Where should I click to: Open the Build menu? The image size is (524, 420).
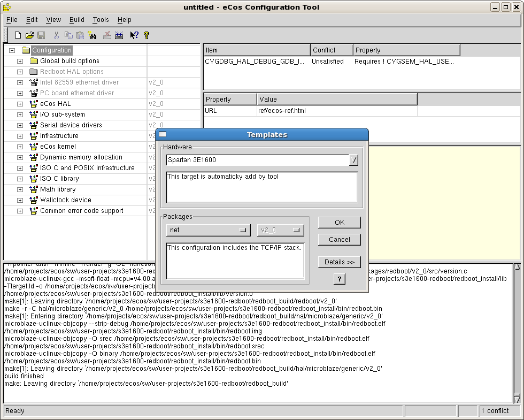coord(77,20)
